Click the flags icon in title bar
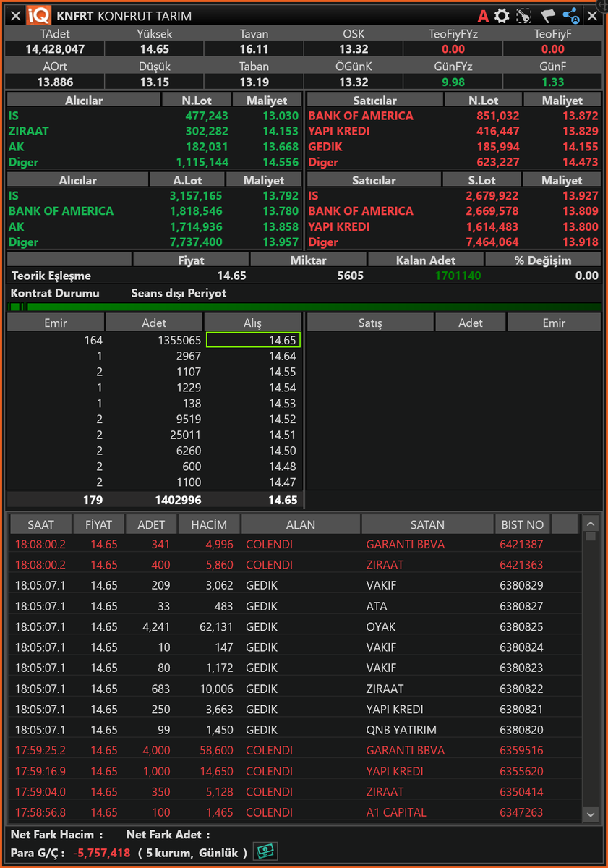 (548, 16)
